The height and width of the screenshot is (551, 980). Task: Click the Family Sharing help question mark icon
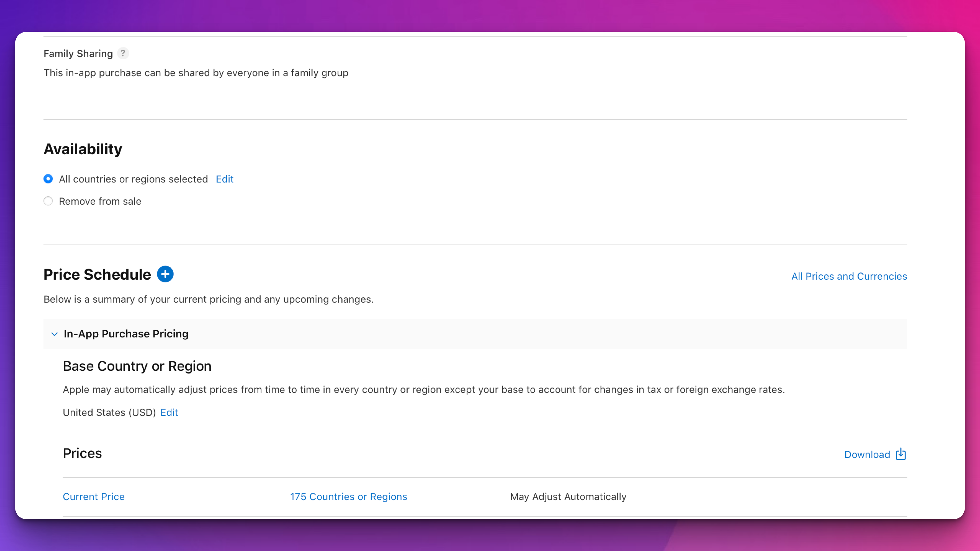point(123,53)
